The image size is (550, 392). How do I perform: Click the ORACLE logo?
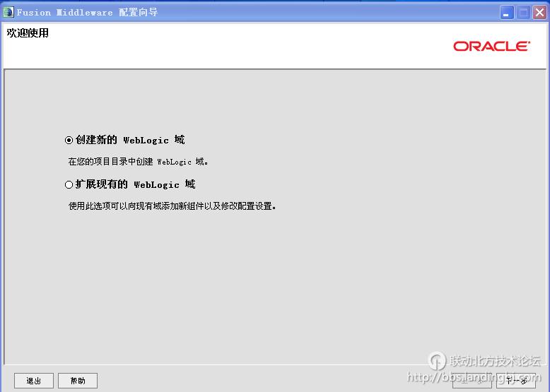click(492, 46)
